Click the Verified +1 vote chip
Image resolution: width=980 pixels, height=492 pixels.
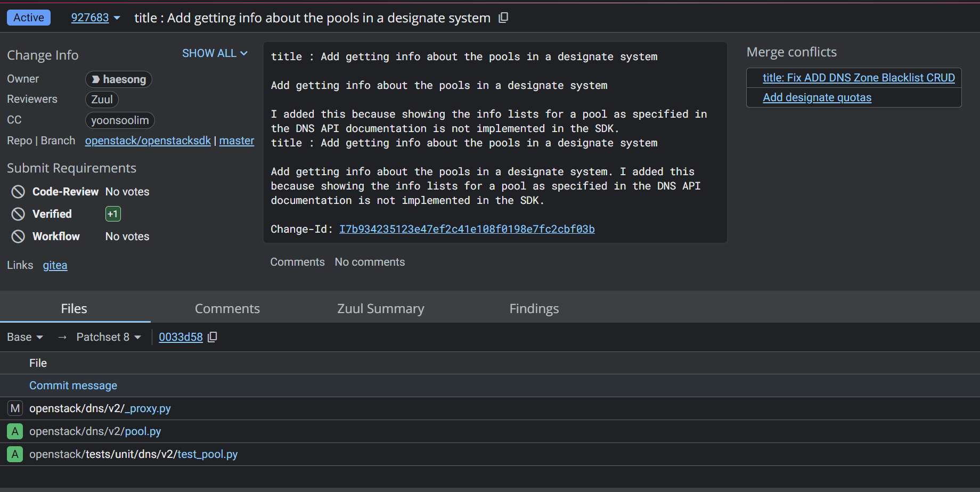[113, 214]
